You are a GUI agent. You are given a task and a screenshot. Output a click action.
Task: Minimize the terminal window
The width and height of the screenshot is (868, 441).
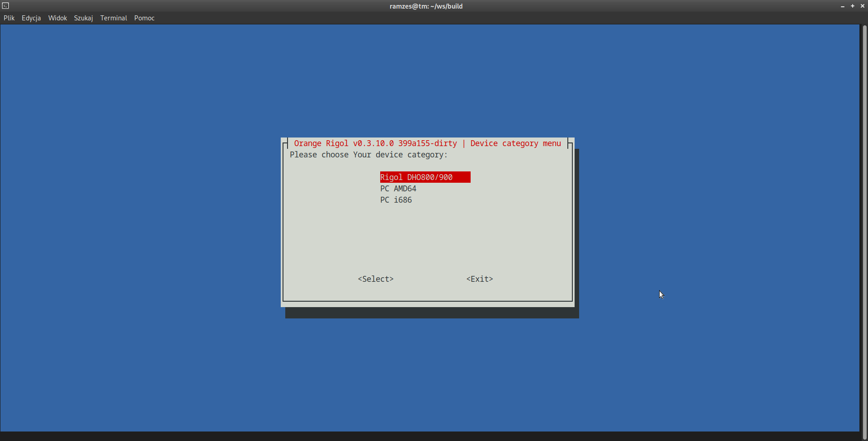[x=843, y=6]
